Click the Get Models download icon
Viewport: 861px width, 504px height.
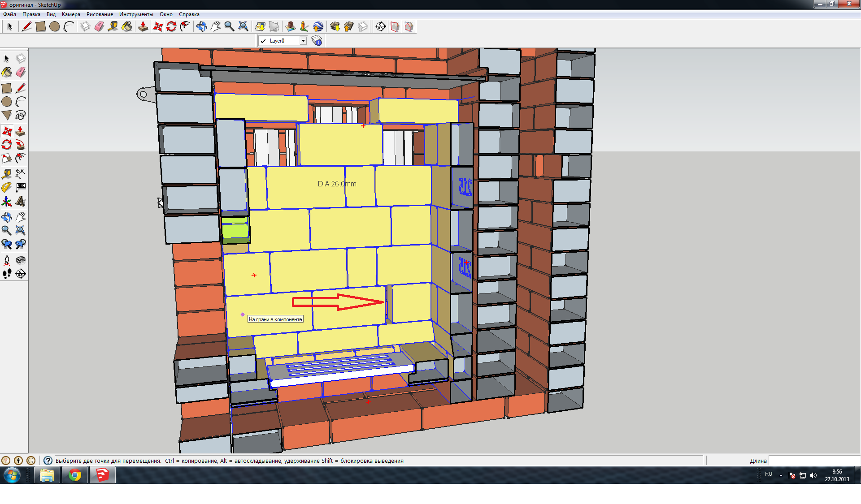335,27
